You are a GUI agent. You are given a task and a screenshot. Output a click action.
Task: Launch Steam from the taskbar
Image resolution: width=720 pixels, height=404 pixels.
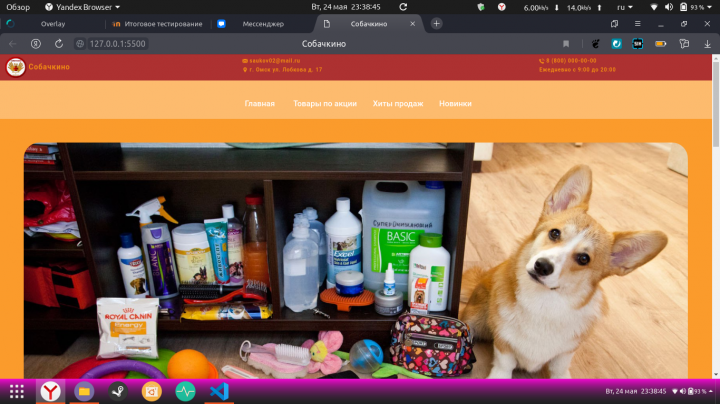[118, 392]
